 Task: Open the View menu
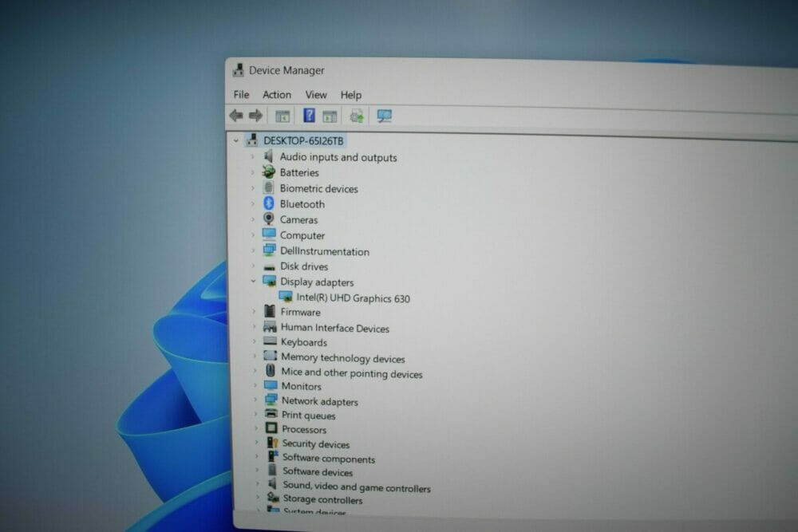tap(316, 95)
